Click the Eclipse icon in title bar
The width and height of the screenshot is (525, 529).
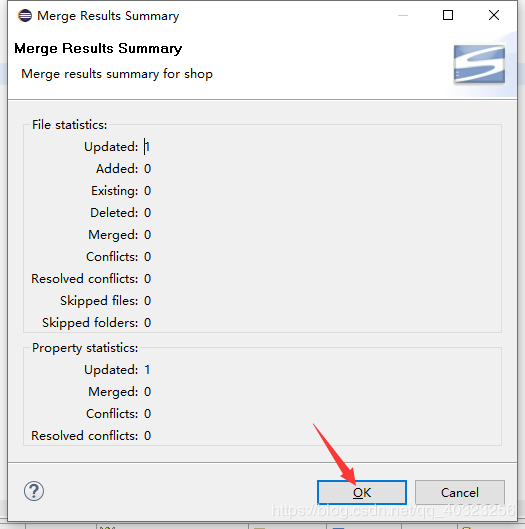25,16
